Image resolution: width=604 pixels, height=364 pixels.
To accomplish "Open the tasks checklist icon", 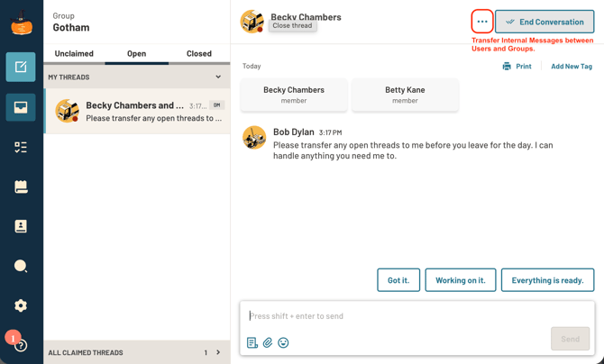I will click(x=21, y=147).
